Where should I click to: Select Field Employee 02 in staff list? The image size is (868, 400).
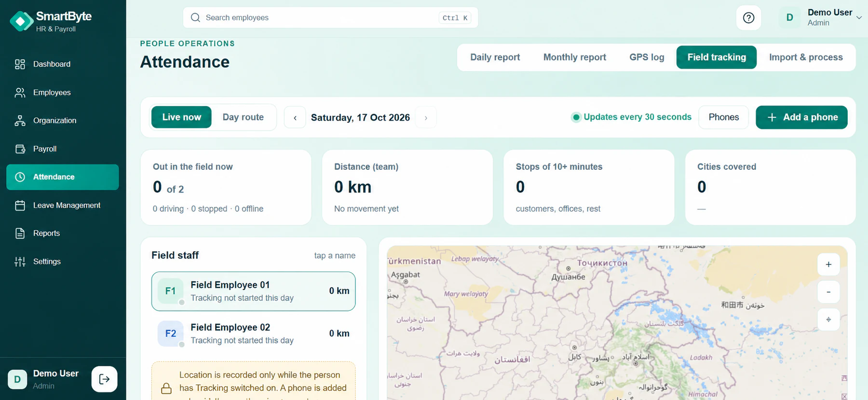254,334
